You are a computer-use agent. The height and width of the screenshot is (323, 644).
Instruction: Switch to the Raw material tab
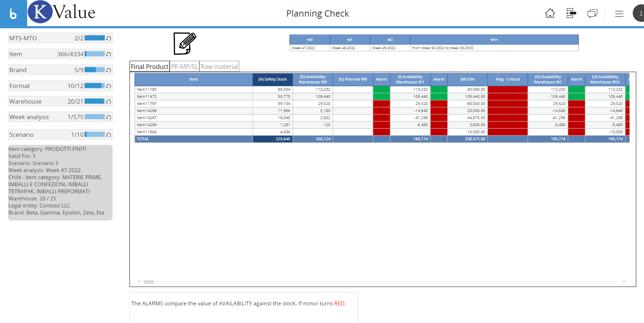coord(219,66)
